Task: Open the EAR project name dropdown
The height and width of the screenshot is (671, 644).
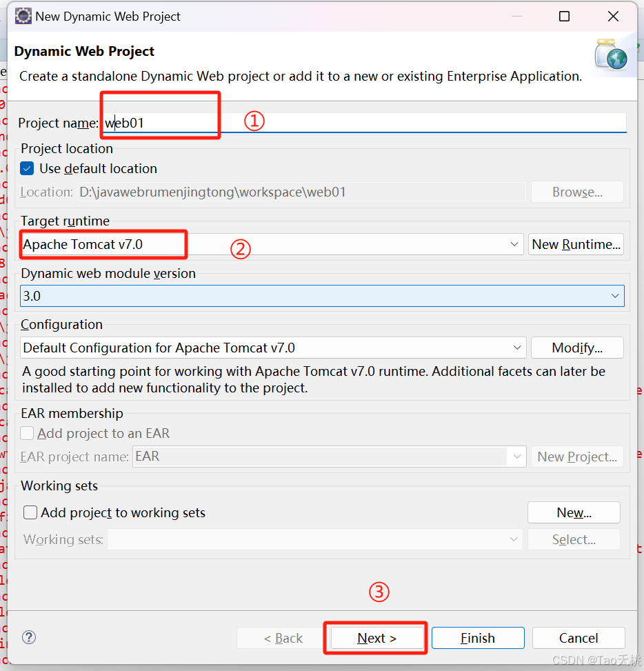Action: (x=517, y=457)
